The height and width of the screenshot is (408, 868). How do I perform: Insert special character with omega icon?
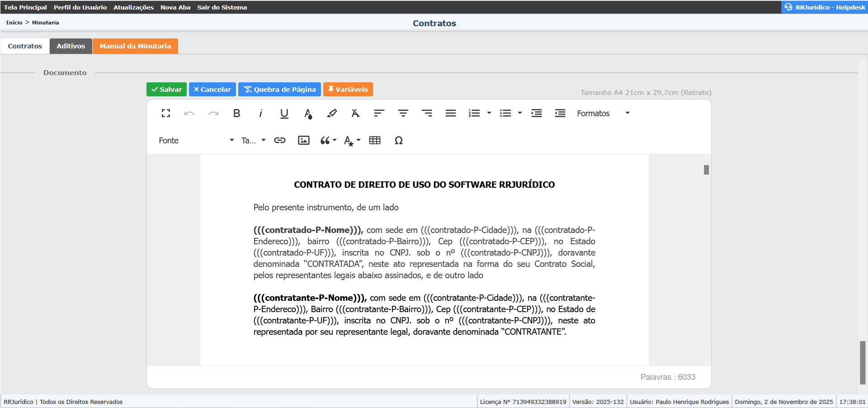(398, 141)
